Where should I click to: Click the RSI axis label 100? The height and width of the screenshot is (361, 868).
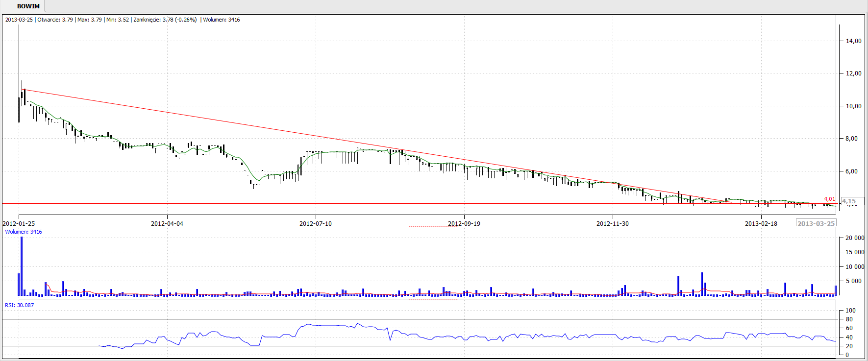click(851, 311)
